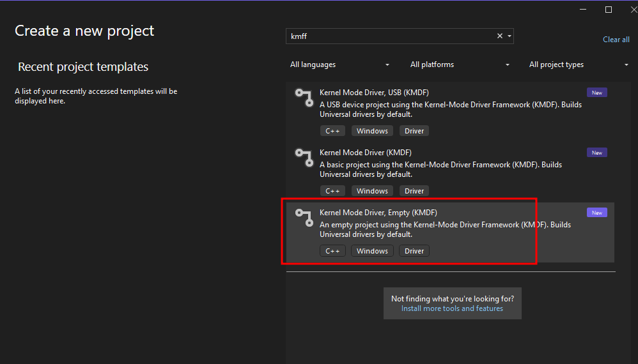Click the USB KMDF driver template icon
This screenshot has height=364, width=638.
tap(302, 96)
